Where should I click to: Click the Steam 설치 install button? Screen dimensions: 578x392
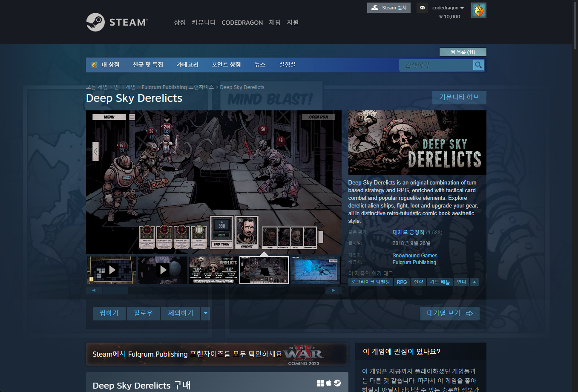tap(389, 8)
